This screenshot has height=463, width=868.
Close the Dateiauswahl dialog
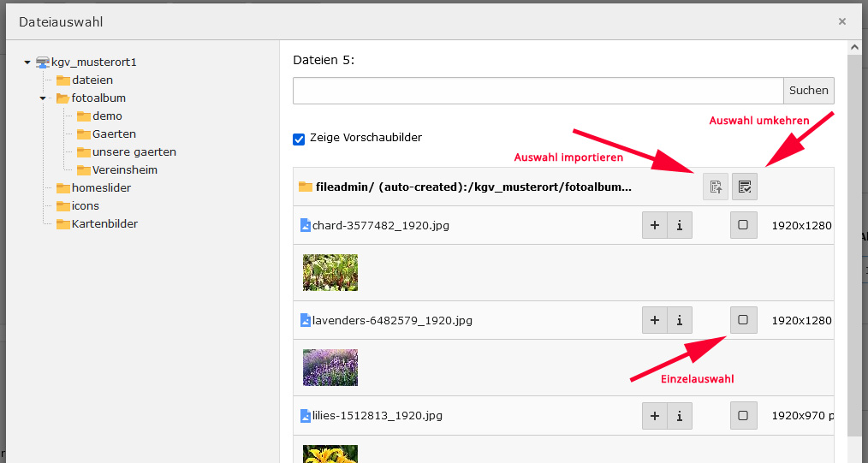(x=842, y=21)
